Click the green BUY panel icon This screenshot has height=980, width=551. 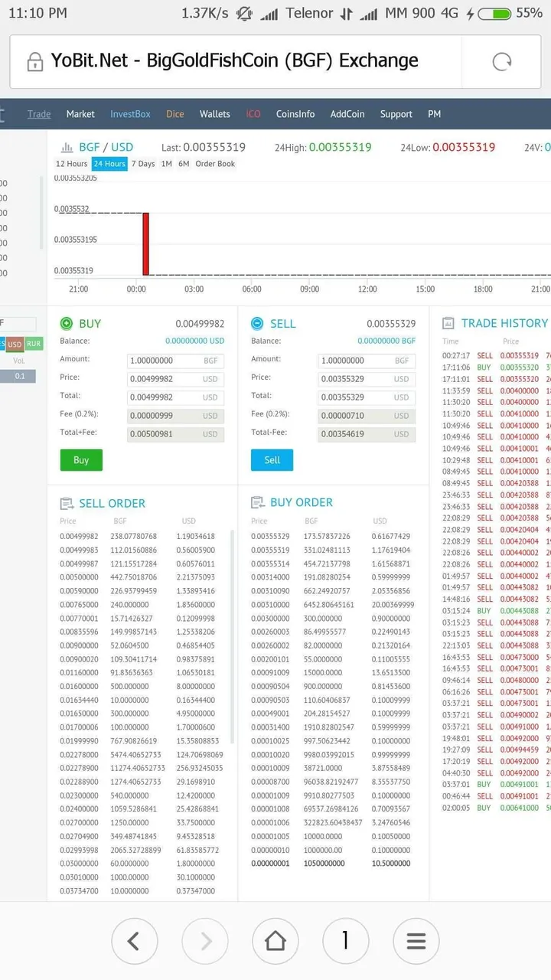[67, 324]
